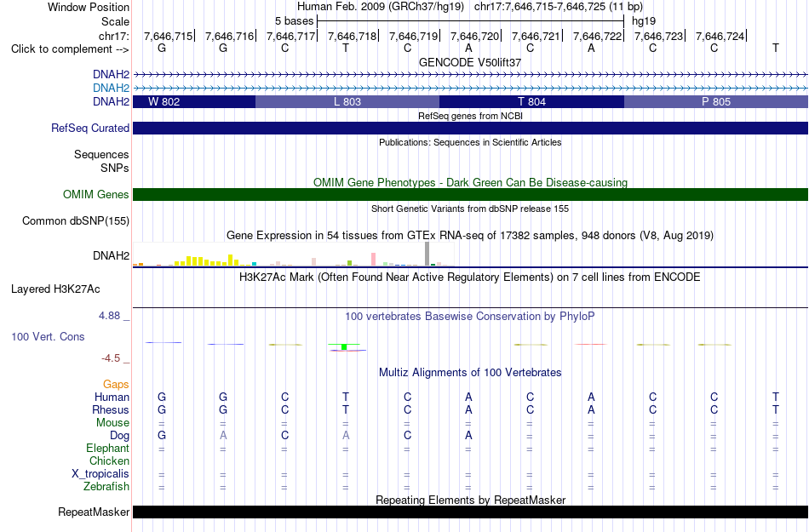809x532 pixels.
Task: Select the L 803 codon block
Action: pyautogui.click(x=347, y=101)
